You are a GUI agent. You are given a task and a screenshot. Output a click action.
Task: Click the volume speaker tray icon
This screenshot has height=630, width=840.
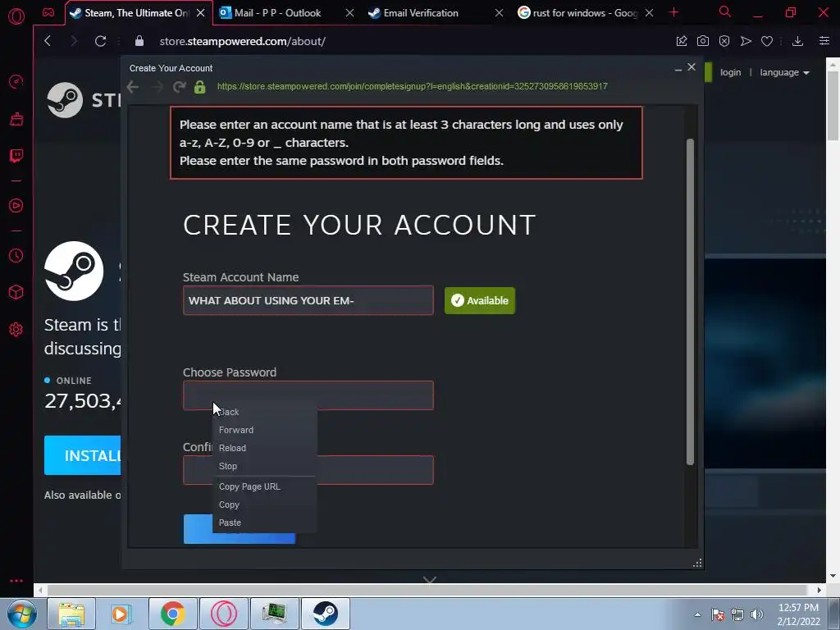[x=757, y=614]
